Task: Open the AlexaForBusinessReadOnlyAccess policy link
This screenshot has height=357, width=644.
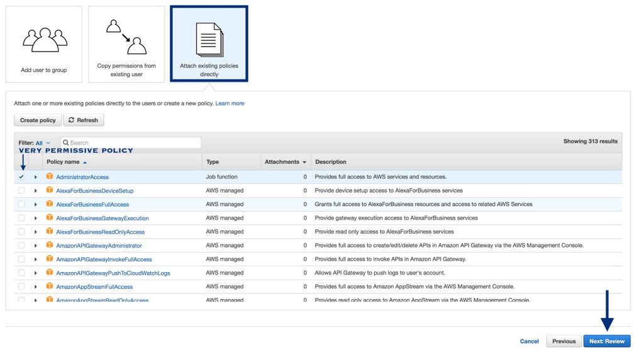Action: [100, 232]
